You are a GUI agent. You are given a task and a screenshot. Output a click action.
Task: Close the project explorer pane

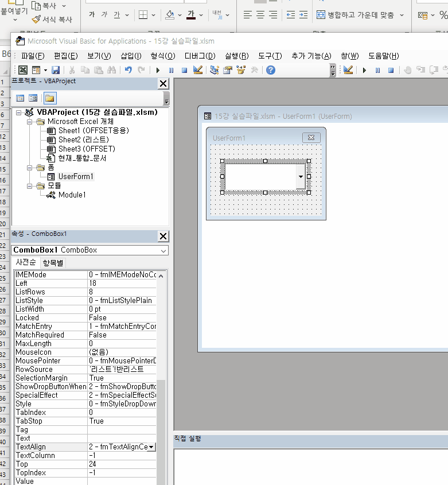coord(163,84)
